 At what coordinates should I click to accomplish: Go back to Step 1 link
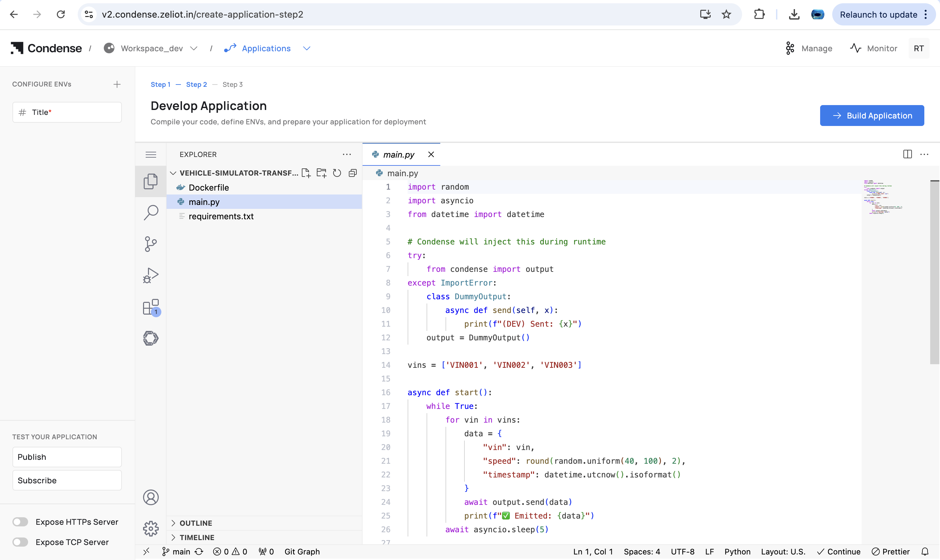[160, 85]
